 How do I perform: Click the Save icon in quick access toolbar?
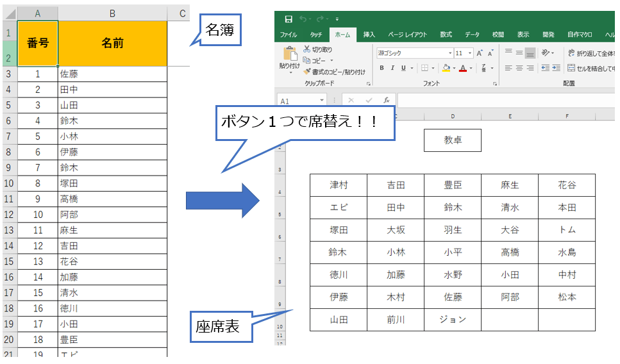click(x=289, y=19)
